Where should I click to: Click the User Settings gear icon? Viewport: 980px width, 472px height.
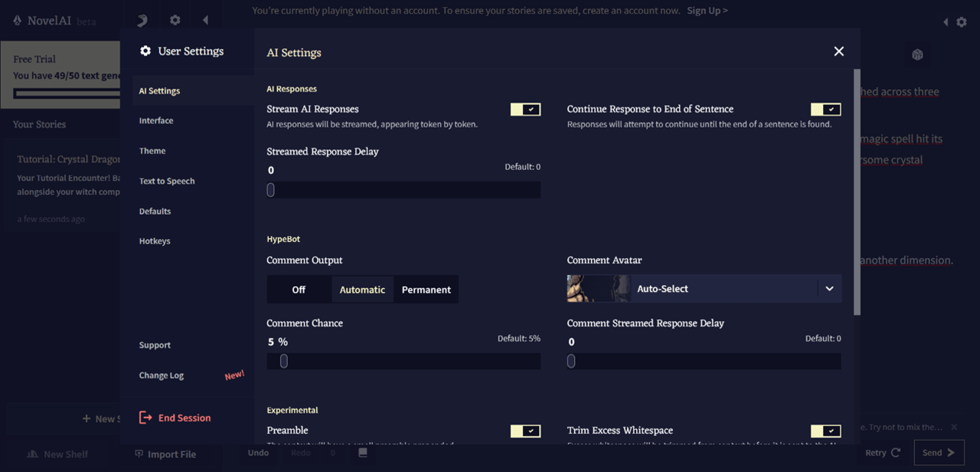pyautogui.click(x=145, y=51)
